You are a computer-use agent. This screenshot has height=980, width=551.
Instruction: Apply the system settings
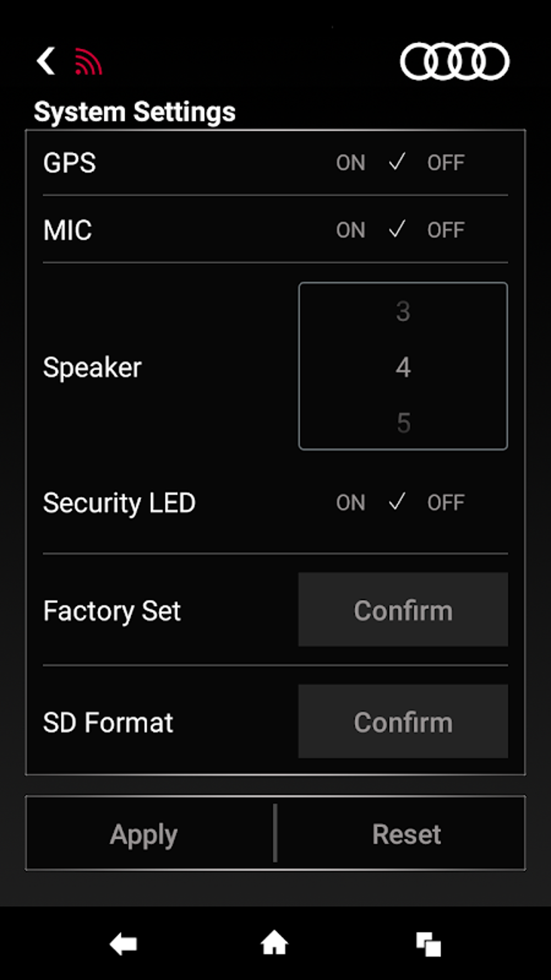point(144,834)
